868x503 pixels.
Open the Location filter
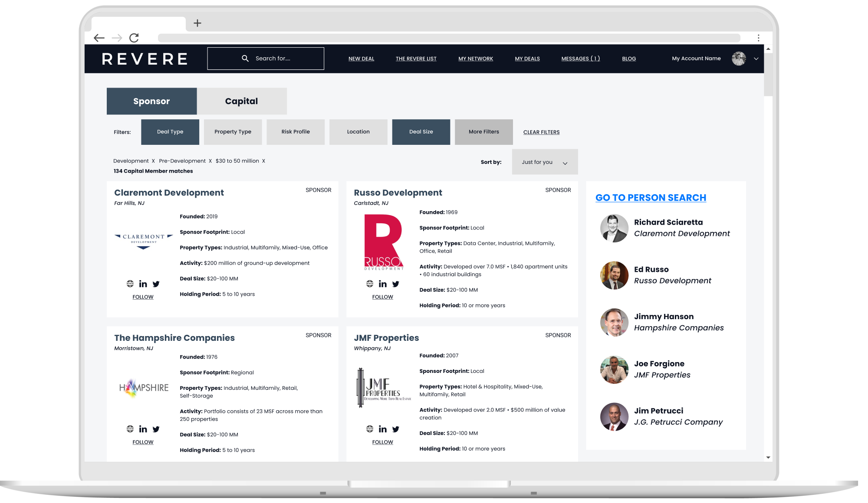point(358,132)
